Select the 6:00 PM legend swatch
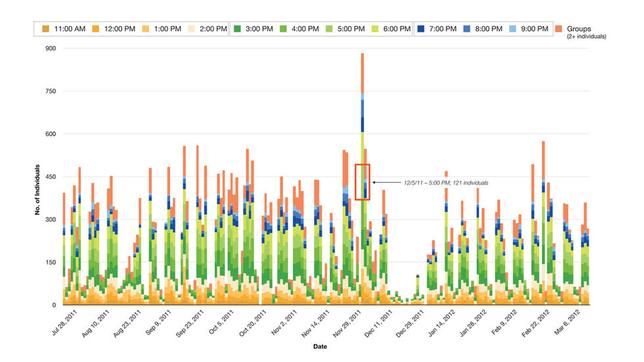This screenshot has width=644, height=362. (375, 29)
